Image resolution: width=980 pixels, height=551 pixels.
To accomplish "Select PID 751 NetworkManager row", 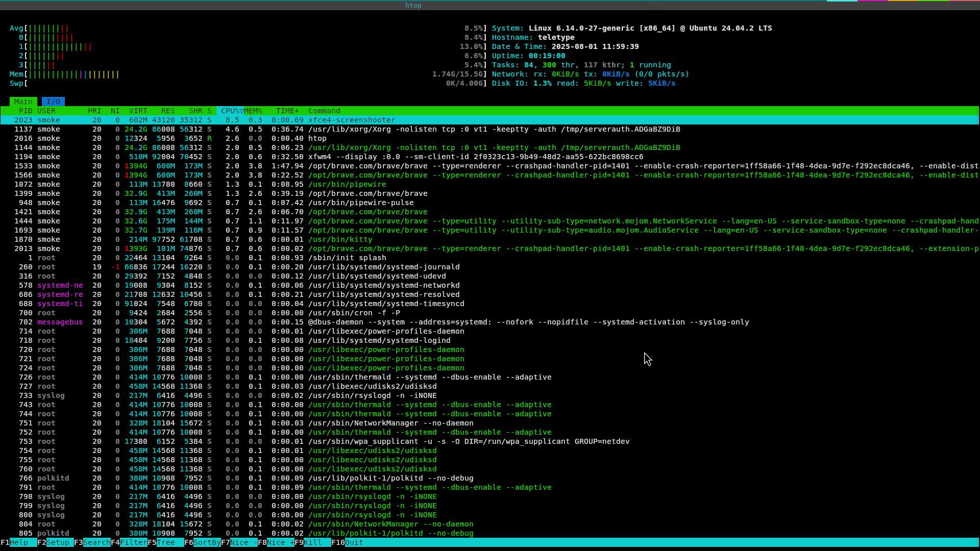I will tap(490, 423).
